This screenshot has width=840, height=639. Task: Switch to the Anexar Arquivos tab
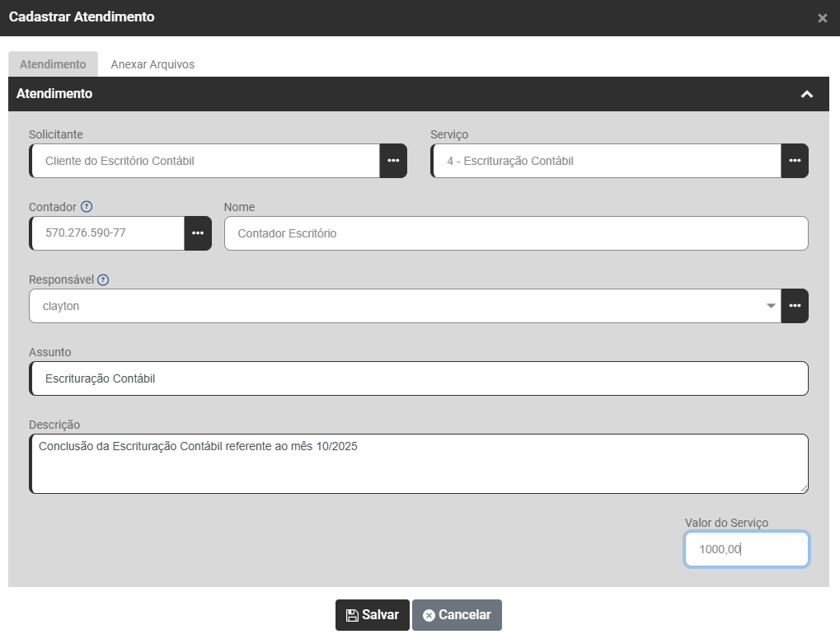coord(153,64)
